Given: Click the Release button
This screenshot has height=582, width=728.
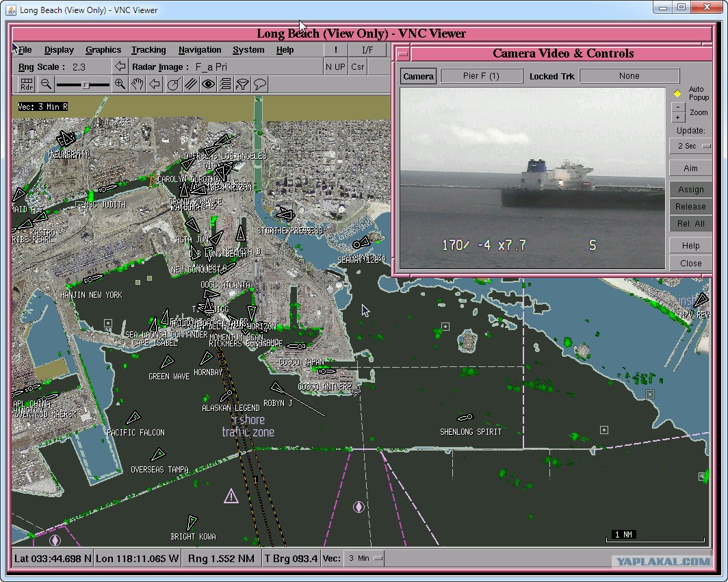Looking at the screenshot, I should click(690, 207).
